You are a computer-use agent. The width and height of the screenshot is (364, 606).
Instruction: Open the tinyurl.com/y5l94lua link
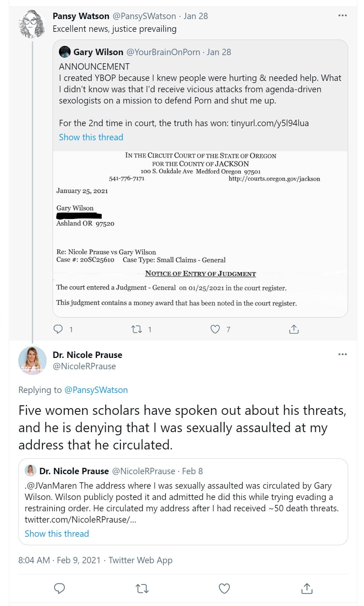[x=270, y=123]
